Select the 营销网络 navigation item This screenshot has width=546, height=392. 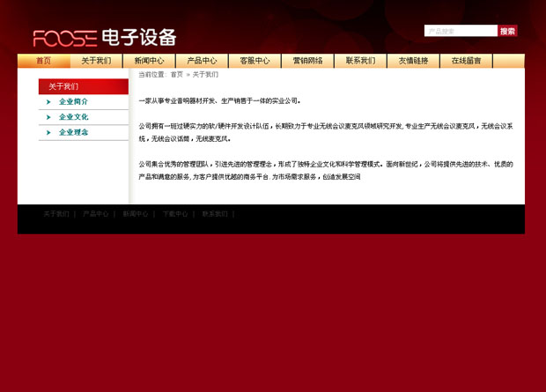point(307,61)
